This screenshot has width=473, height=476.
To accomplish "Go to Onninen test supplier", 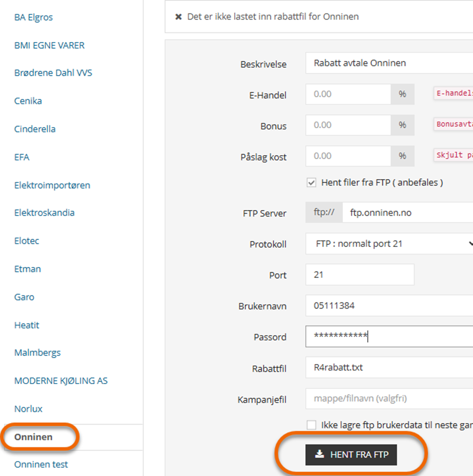I will coord(41,464).
